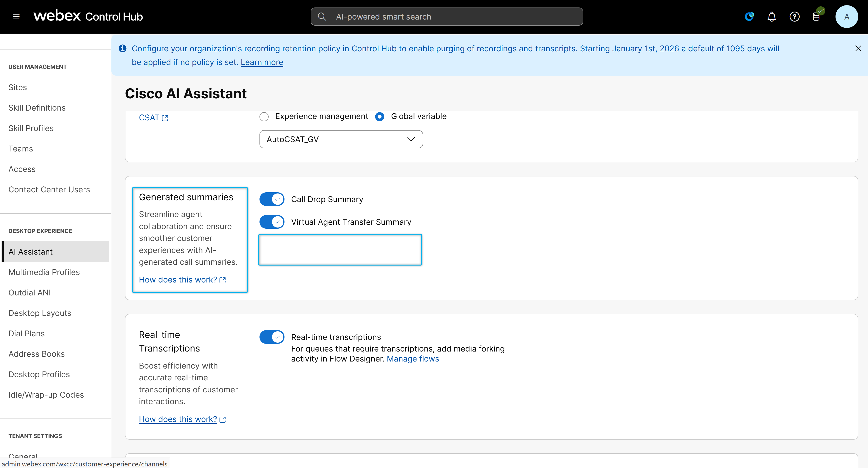Disable the Call Drop Summary toggle
The width and height of the screenshot is (868, 468).
click(272, 199)
